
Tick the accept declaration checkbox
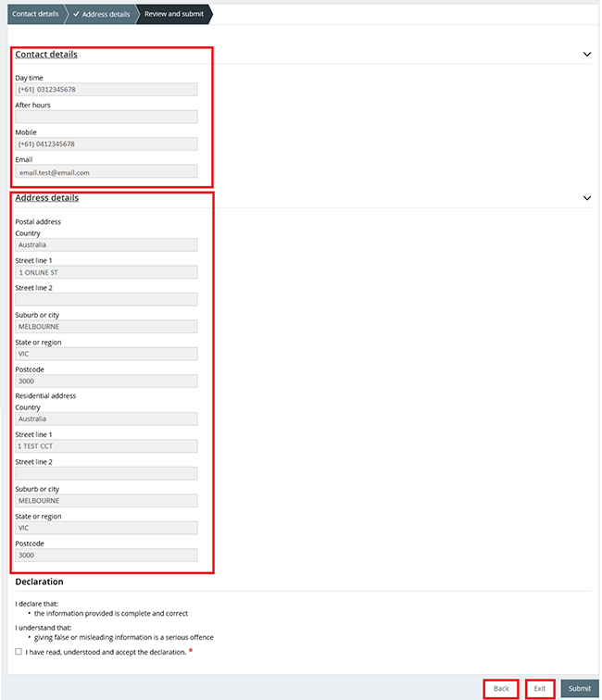19,652
